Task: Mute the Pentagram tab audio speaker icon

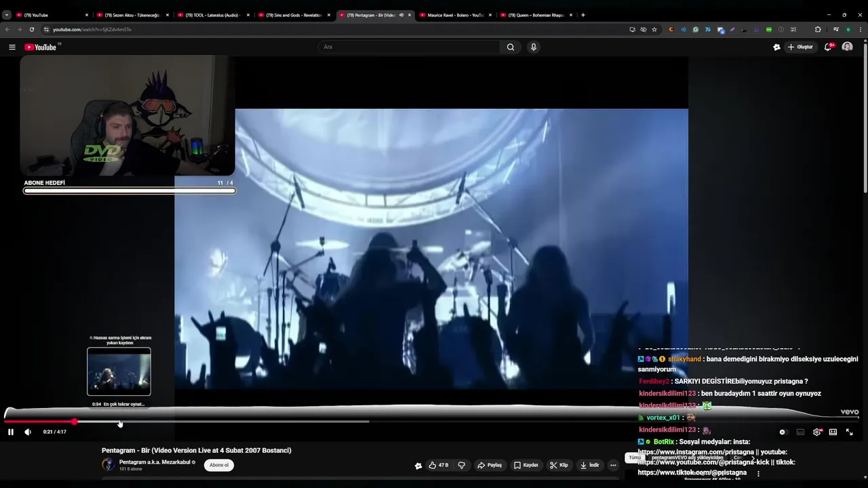Action: 401,15
